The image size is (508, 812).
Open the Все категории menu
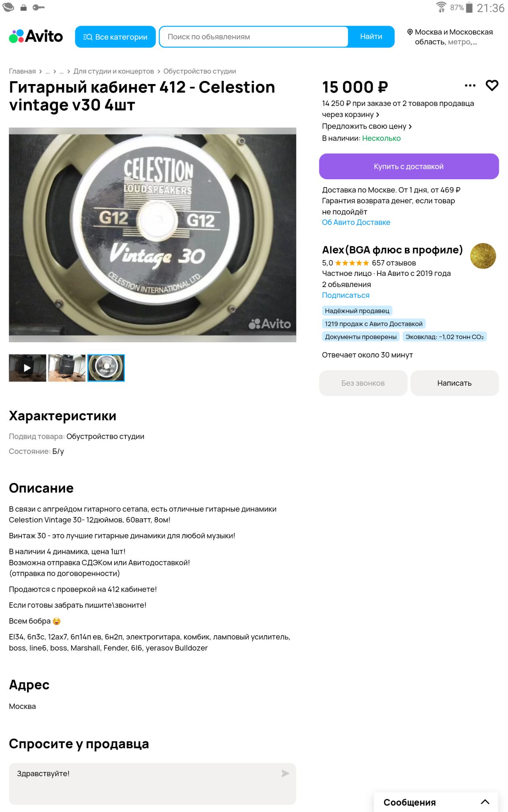pos(115,37)
